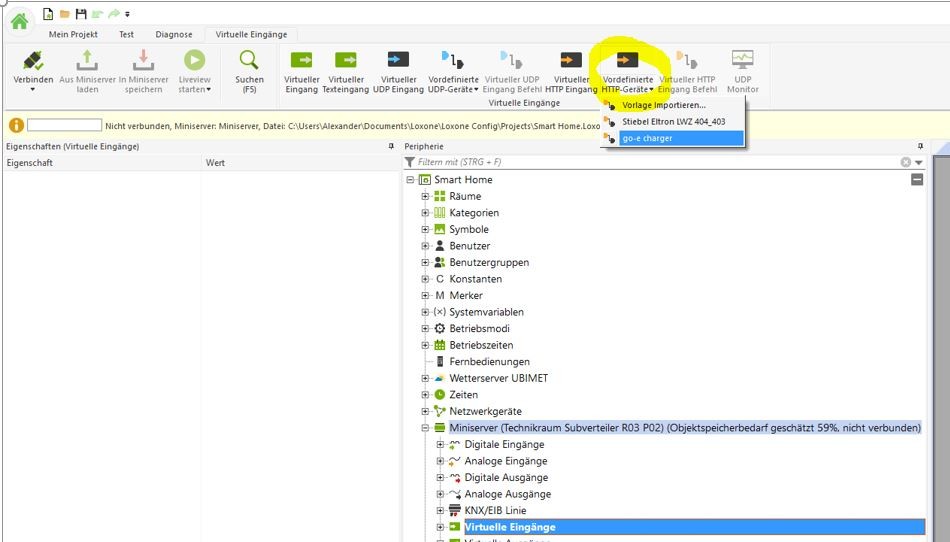Switch to the Mein Projekt tab
The height and width of the screenshot is (542, 950).
[73, 34]
